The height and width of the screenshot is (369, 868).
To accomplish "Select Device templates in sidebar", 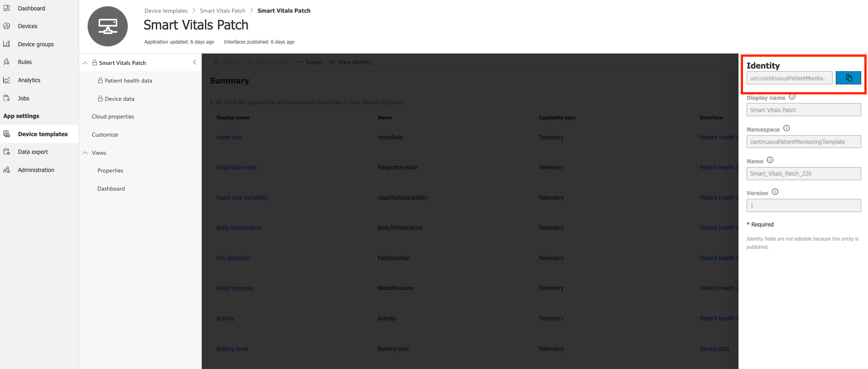I will click(x=43, y=134).
